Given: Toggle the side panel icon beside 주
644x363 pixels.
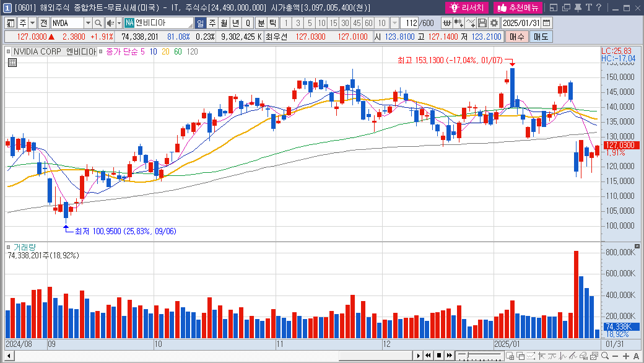Looking at the screenshot, I should [11, 23].
